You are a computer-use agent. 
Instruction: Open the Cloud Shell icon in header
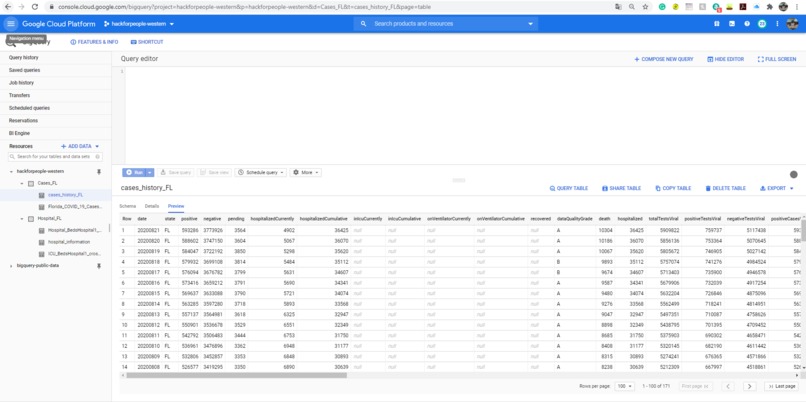point(731,24)
